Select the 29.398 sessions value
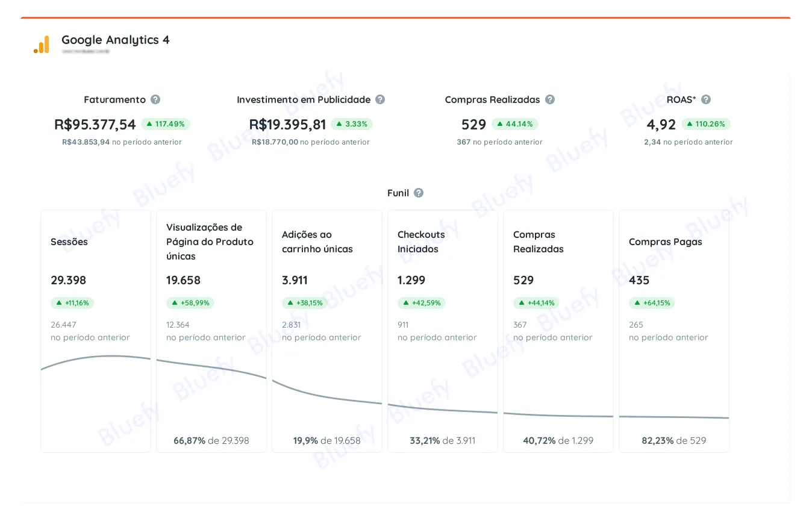This screenshot has width=812, height=521. click(69, 280)
